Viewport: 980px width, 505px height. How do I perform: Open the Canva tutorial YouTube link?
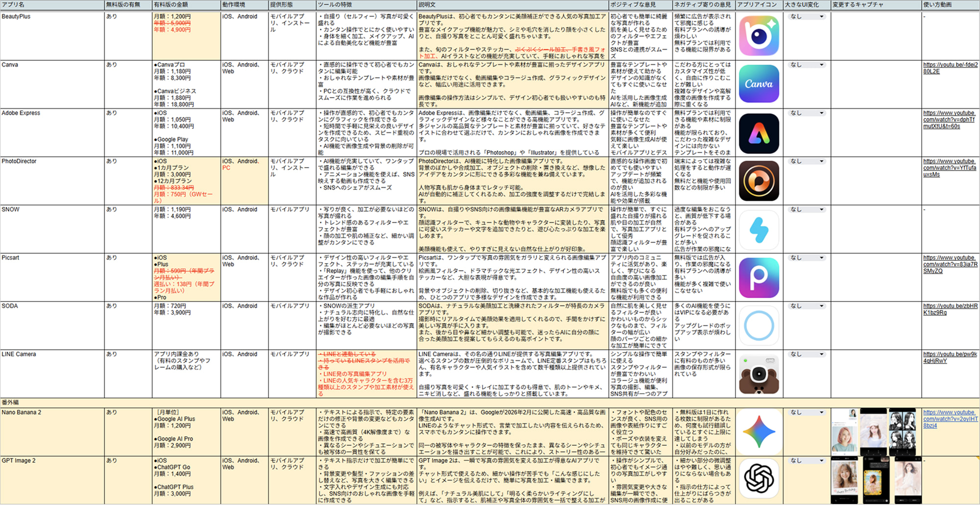tap(950, 68)
